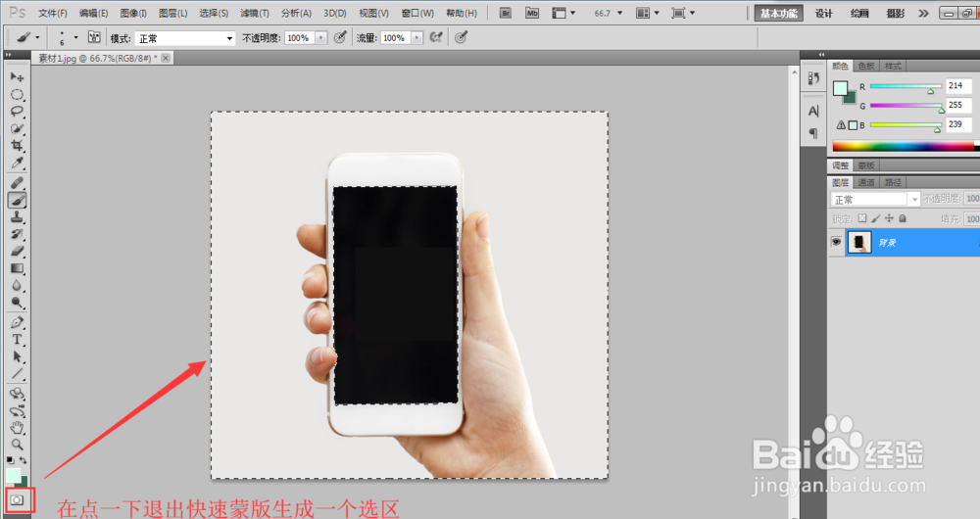Show more workspaces chevron

click(923, 13)
